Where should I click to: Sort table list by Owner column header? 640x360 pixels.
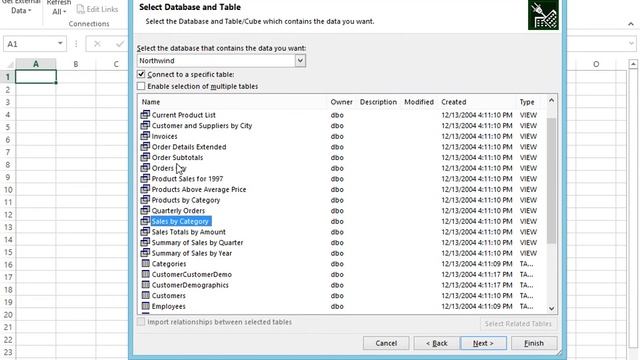tap(341, 102)
